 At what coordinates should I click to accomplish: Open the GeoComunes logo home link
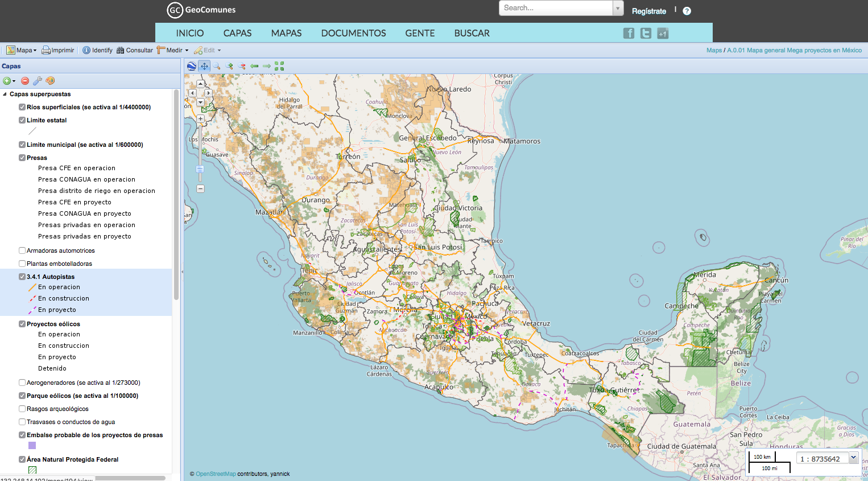click(201, 10)
